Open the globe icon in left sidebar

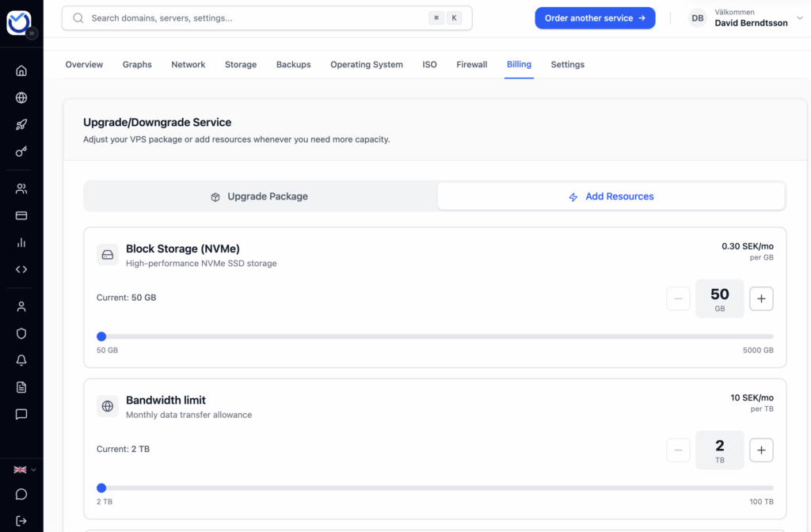pos(21,98)
